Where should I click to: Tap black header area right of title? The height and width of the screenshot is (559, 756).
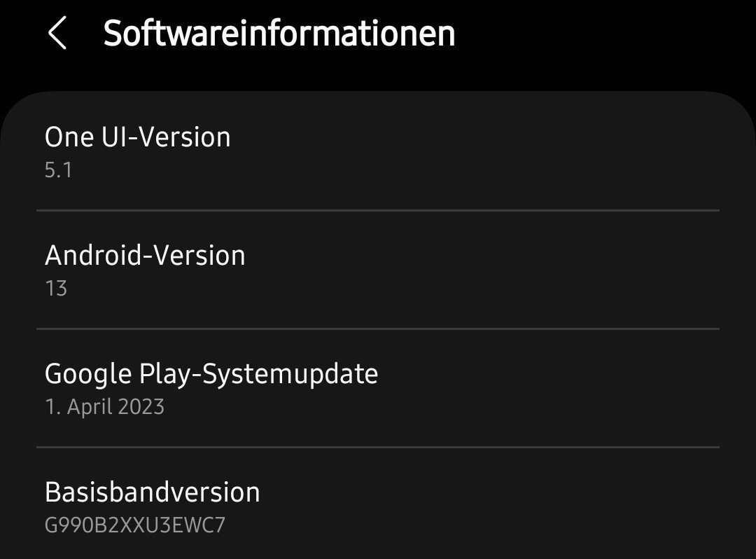point(602,35)
